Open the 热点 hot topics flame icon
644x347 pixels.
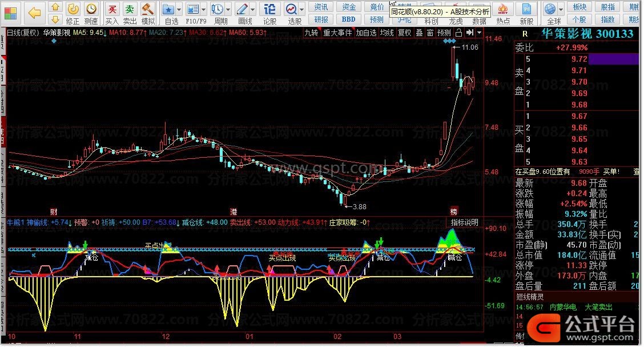tap(503, 9)
